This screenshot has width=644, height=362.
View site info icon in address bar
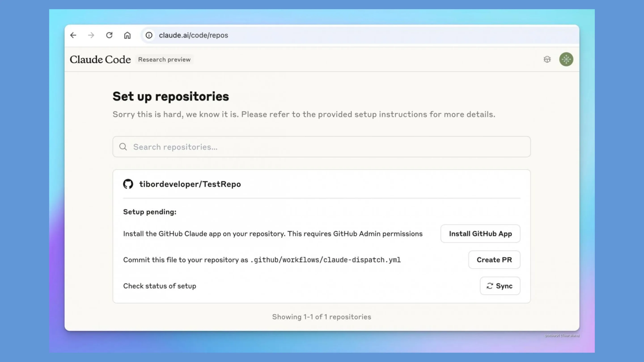149,35
